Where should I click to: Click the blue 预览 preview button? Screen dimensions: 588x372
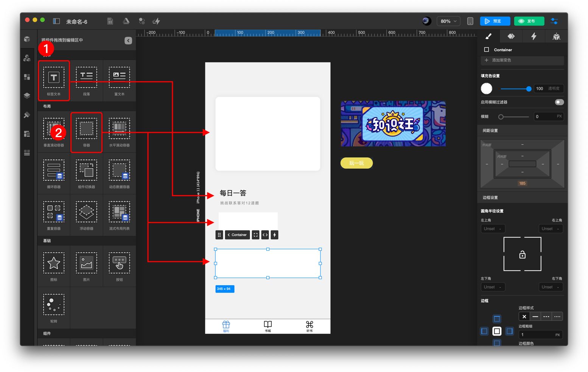point(495,21)
